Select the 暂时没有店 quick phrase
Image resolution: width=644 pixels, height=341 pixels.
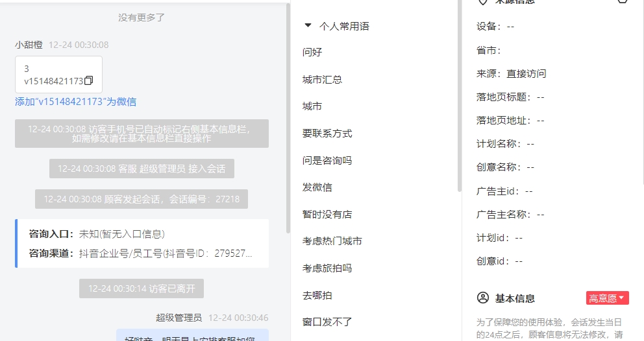pyautogui.click(x=327, y=214)
